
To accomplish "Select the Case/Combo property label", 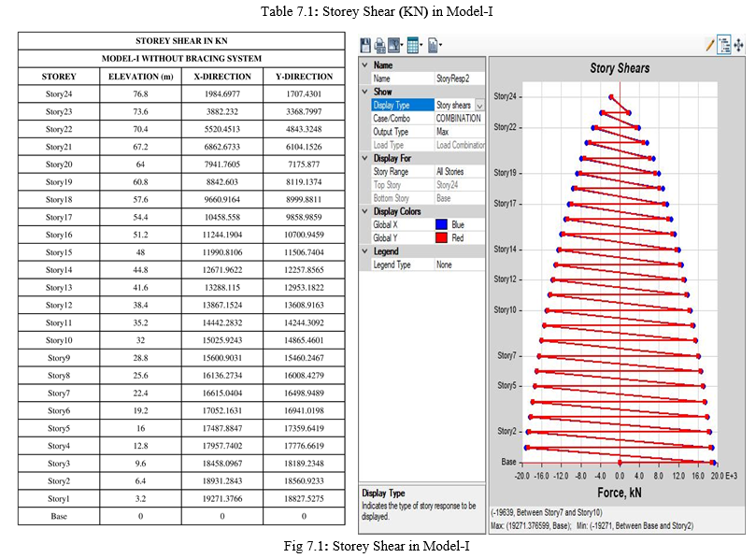I will tap(392, 118).
